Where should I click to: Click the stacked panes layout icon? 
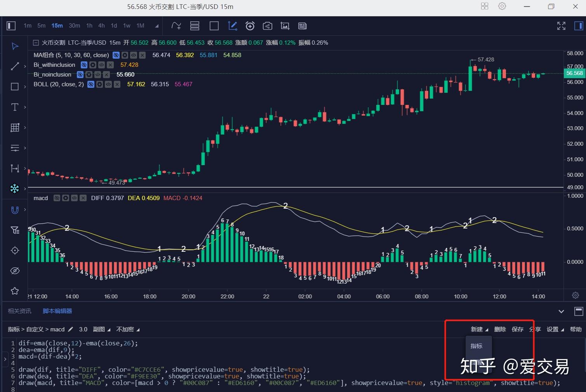point(195,26)
